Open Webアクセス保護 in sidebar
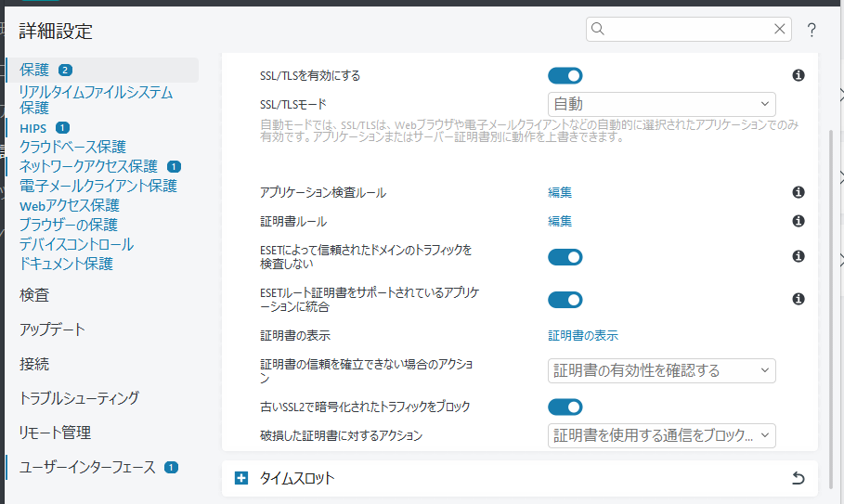Viewport: 844px width, 504px height. click(x=70, y=205)
